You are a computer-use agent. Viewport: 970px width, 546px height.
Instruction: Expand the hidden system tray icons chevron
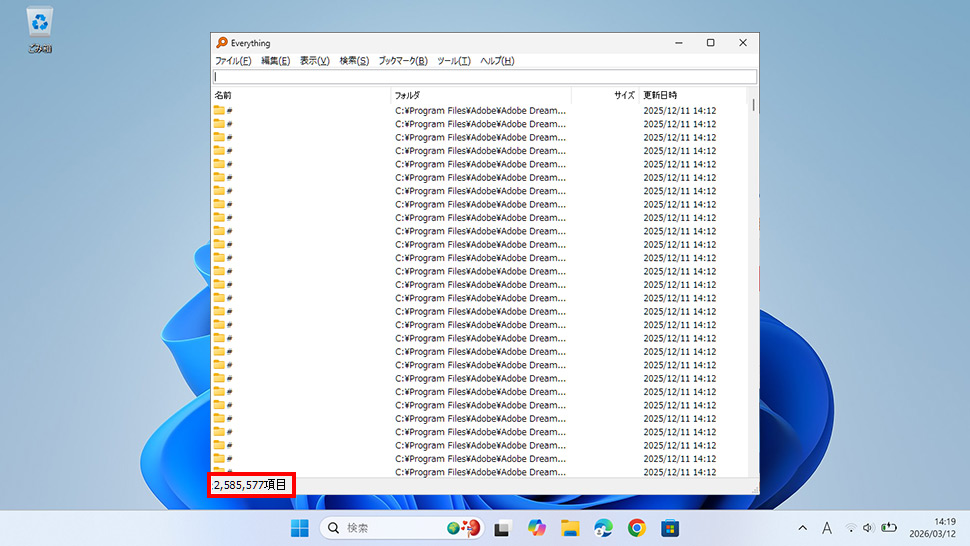click(x=802, y=527)
